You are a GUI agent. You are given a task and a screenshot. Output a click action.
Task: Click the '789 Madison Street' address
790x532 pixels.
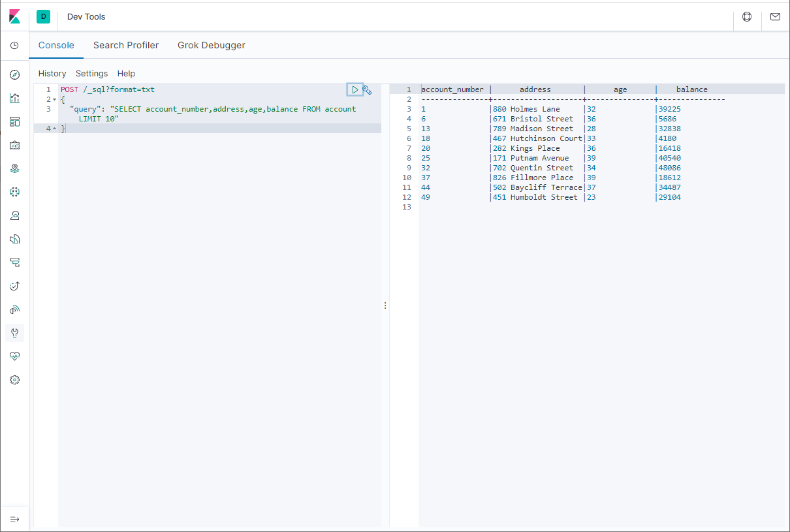click(x=533, y=129)
